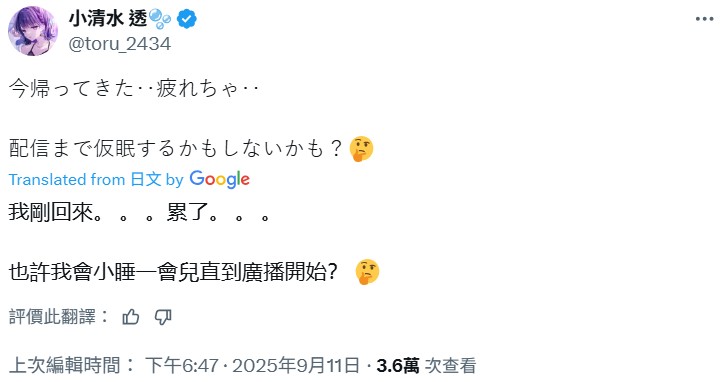Click the blue verified badge
726x382 pixels.
pyautogui.click(x=187, y=19)
